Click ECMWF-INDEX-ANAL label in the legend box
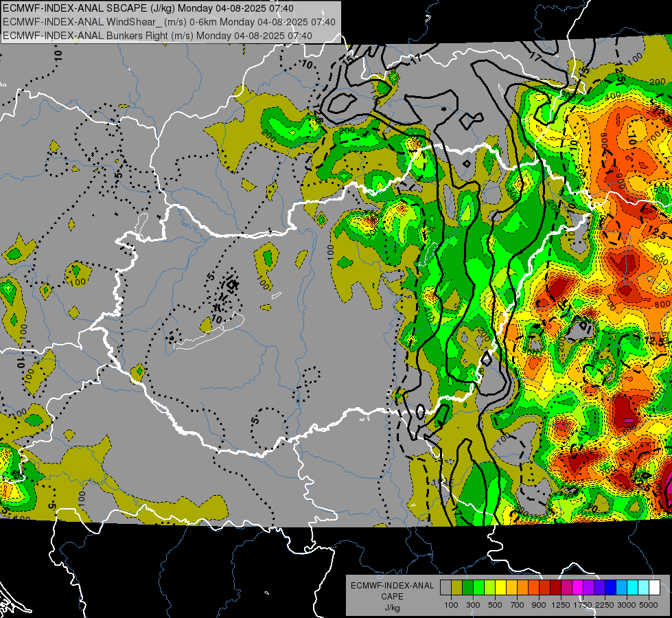 pos(392,586)
